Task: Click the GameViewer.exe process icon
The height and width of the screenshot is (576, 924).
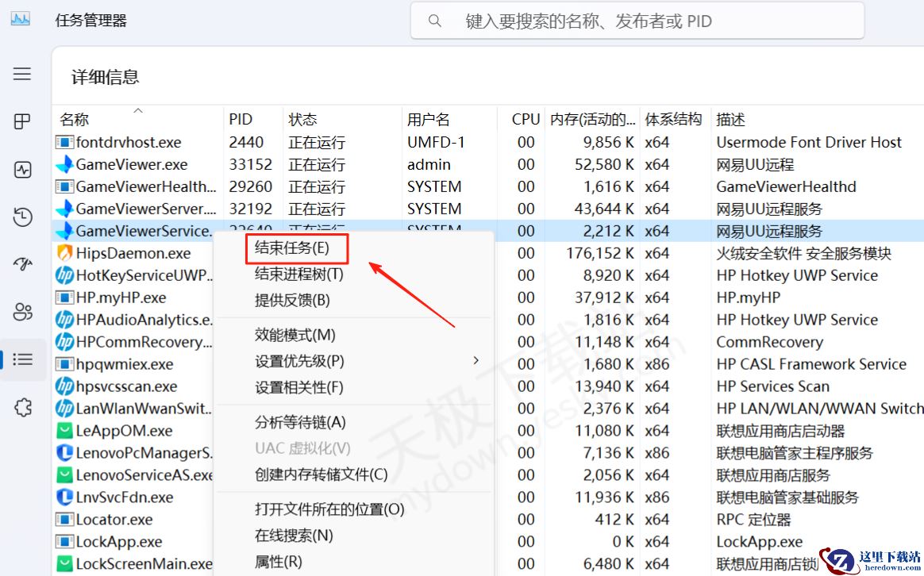Action: (64, 164)
